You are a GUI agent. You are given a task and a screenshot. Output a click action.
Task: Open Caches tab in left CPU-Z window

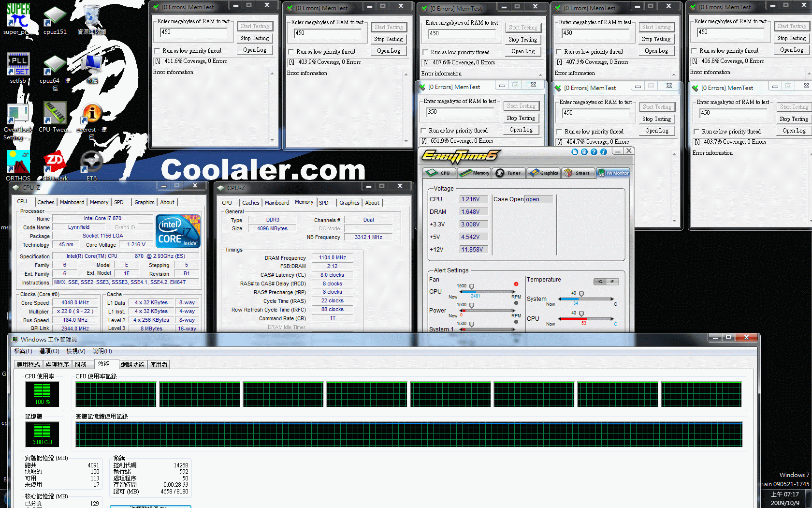coord(46,202)
